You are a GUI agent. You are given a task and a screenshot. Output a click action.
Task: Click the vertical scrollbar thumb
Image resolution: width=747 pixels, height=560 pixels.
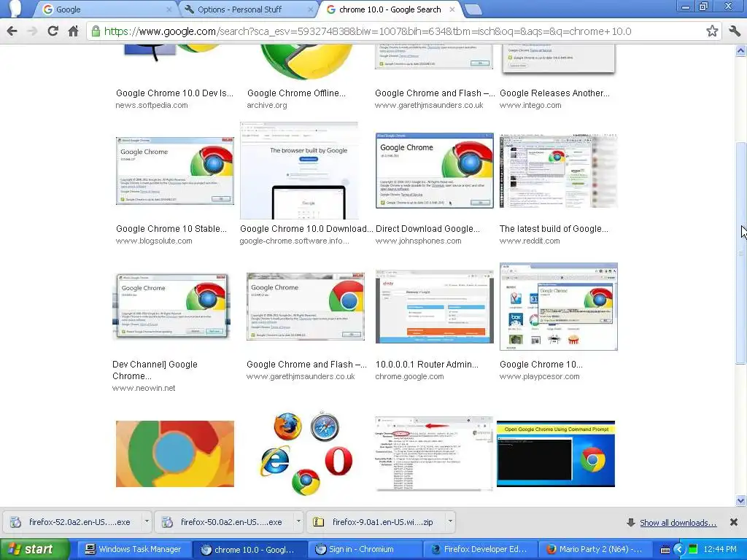click(741, 253)
